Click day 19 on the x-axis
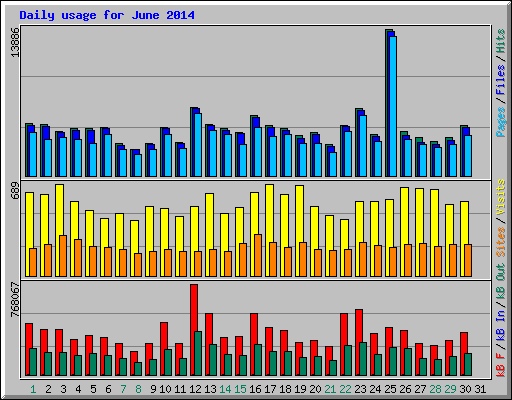 (300, 389)
